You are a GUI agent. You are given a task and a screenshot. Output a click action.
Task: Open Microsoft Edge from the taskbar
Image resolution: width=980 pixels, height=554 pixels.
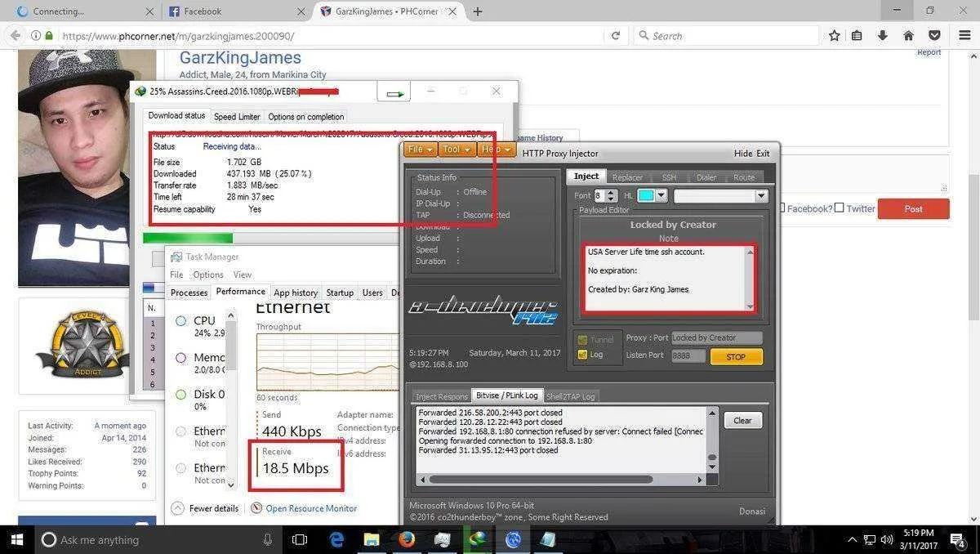(x=336, y=539)
